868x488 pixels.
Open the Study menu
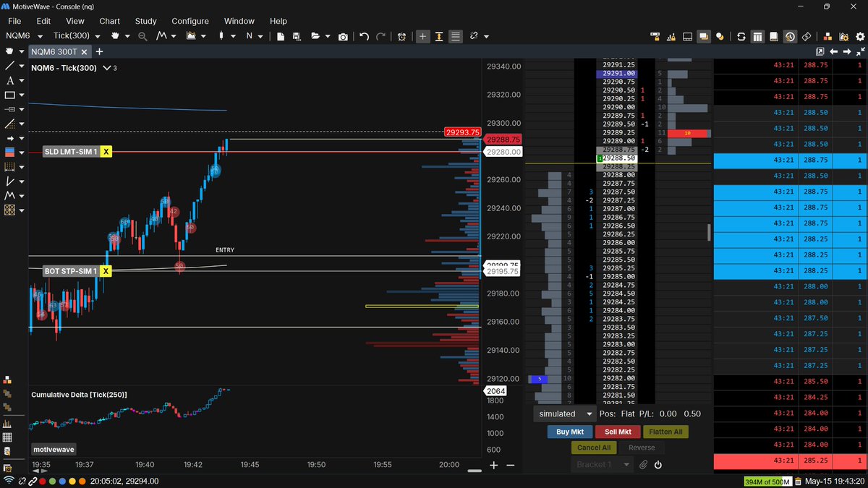pos(145,21)
